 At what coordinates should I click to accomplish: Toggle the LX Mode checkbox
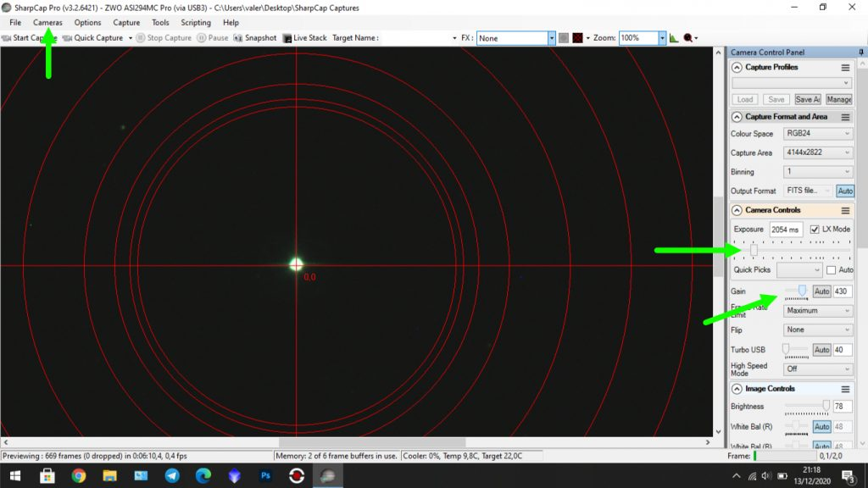[x=815, y=229]
